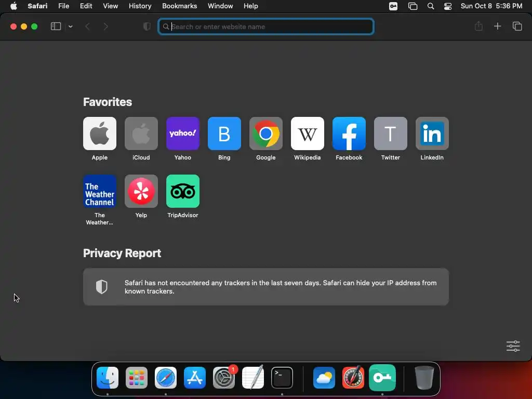532x399 pixels.
Task: Open the Window menu
Action: 220,6
